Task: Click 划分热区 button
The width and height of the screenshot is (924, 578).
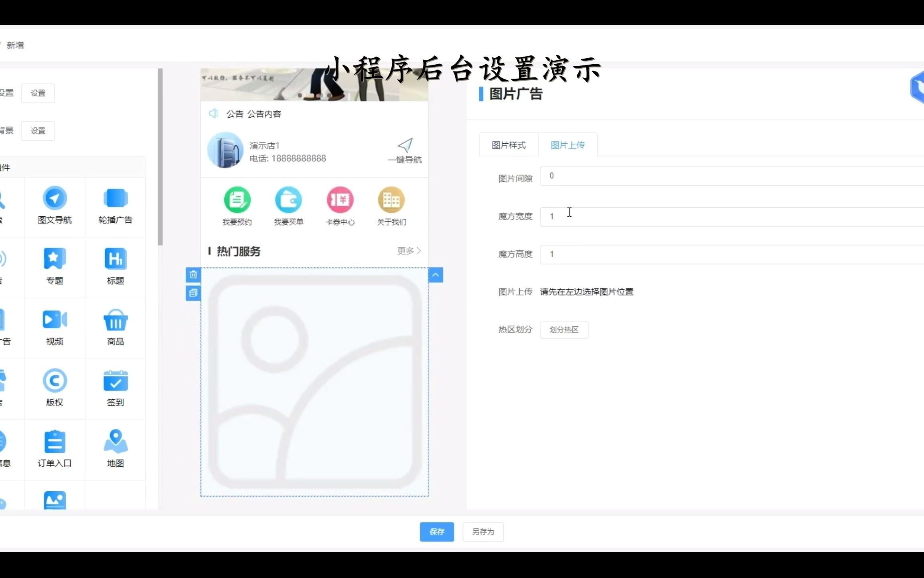Action: (x=563, y=329)
